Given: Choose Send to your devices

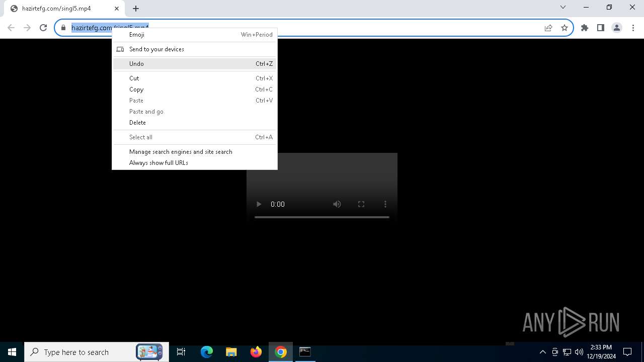Looking at the screenshot, I should pyautogui.click(x=195, y=49).
